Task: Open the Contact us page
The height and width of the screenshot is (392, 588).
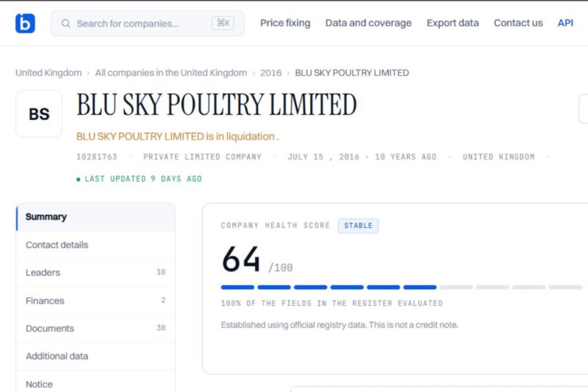Action: pos(518,23)
